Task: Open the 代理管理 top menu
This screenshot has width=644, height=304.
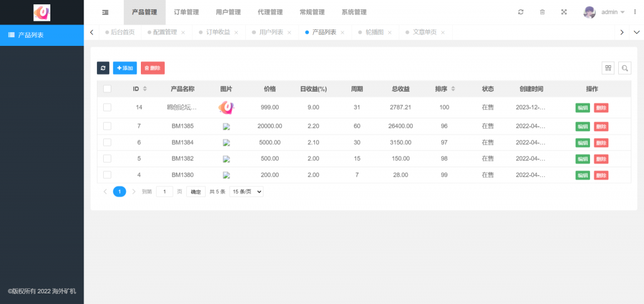Action: 270,13
